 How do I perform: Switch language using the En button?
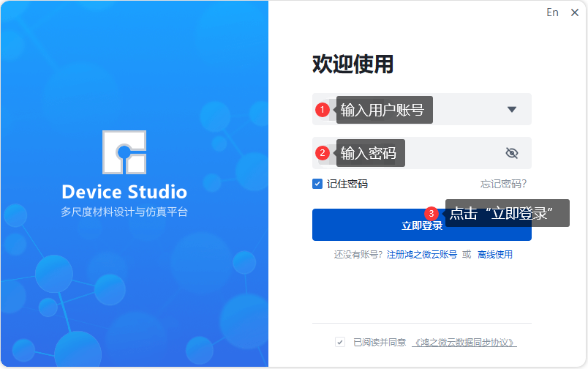552,12
